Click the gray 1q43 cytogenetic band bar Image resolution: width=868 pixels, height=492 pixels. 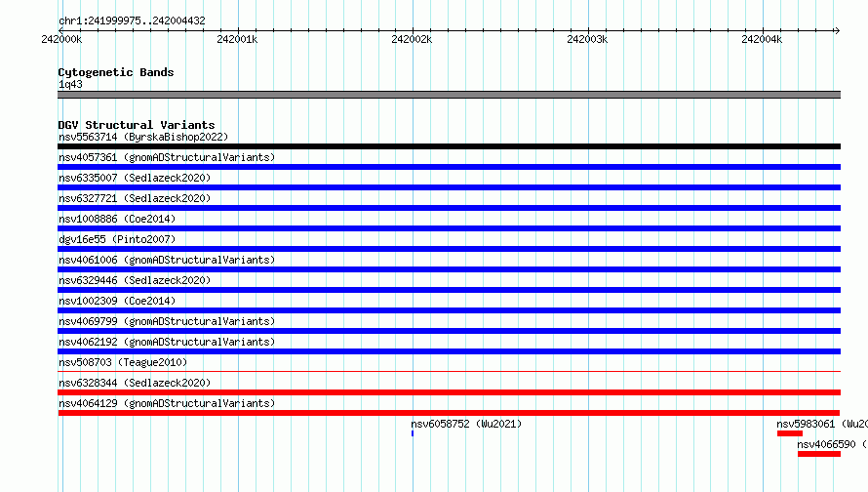click(449, 95)
